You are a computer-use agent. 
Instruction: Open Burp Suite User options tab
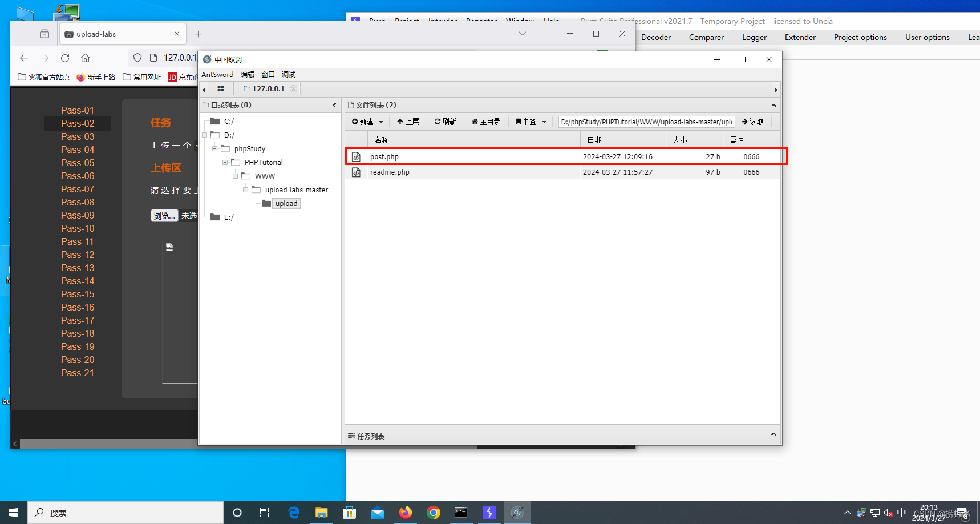pos(928,38)
